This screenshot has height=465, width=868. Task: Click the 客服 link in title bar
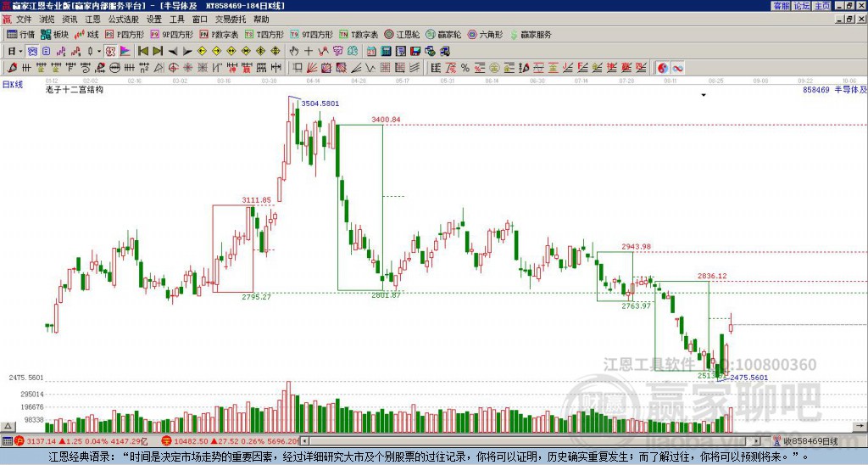coord(781,6)
